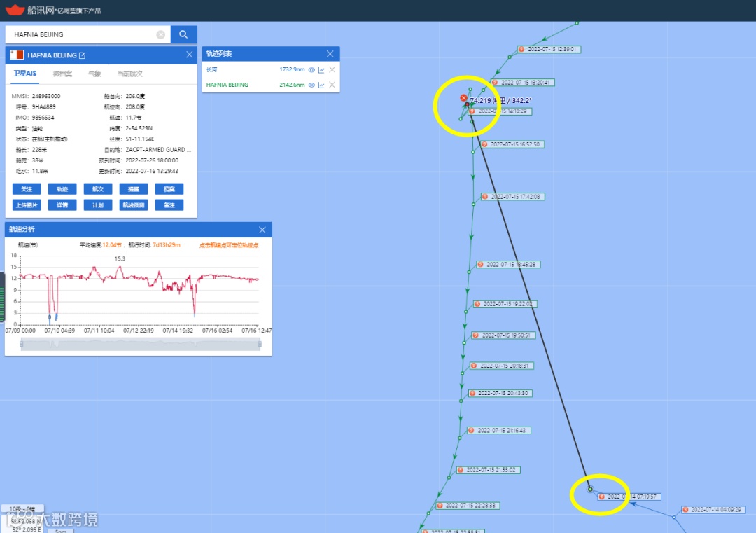Click the search magnifier button
Viewport: 756px width, 533px height.
[183, 34]
